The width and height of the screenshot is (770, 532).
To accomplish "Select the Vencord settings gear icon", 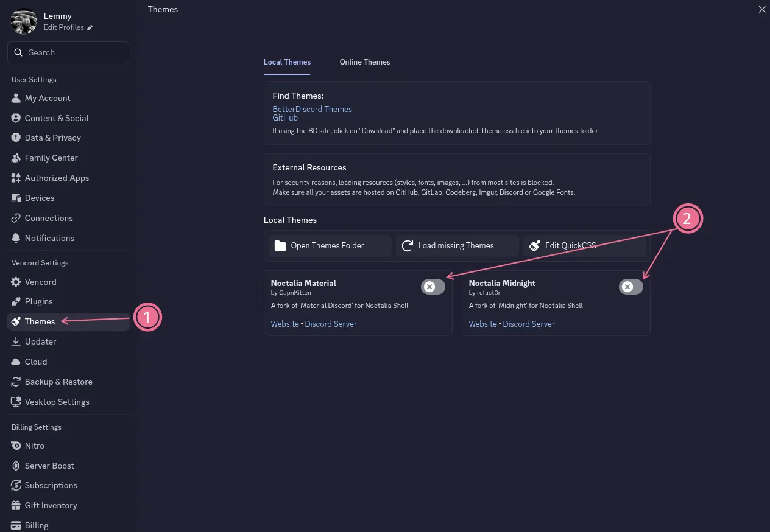I will tap(17, 282).
